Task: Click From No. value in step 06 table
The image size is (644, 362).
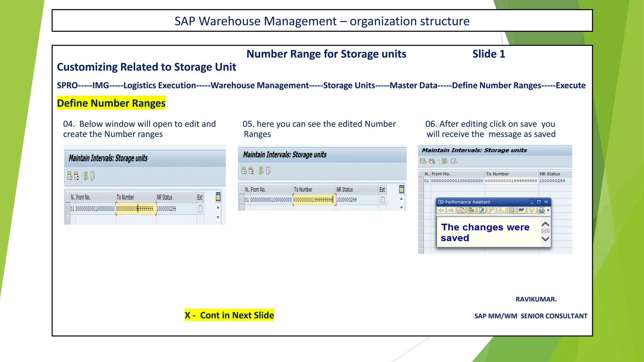Action: [457, 181]
